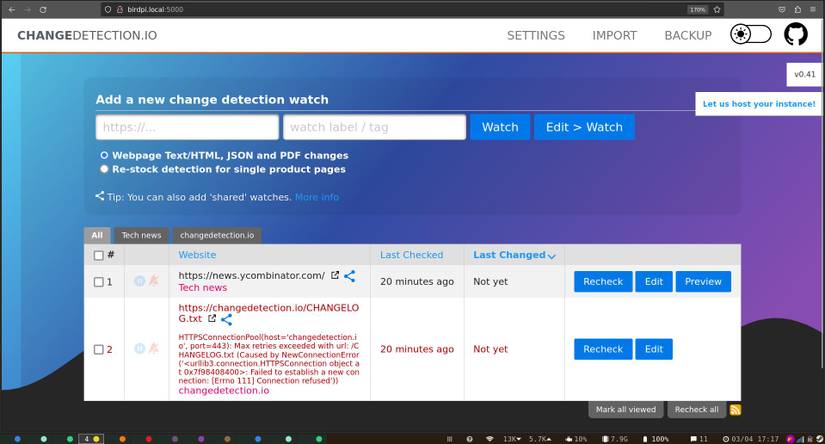Click Tech news tag under row 1
The height and width of the screenshot is (444, 825).
203,288
